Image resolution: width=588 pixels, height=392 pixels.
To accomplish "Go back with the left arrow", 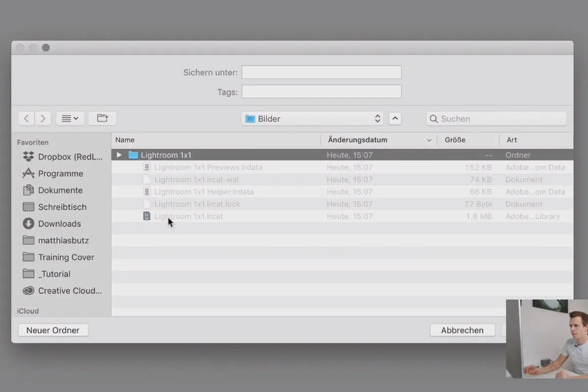I will point(26,119).
